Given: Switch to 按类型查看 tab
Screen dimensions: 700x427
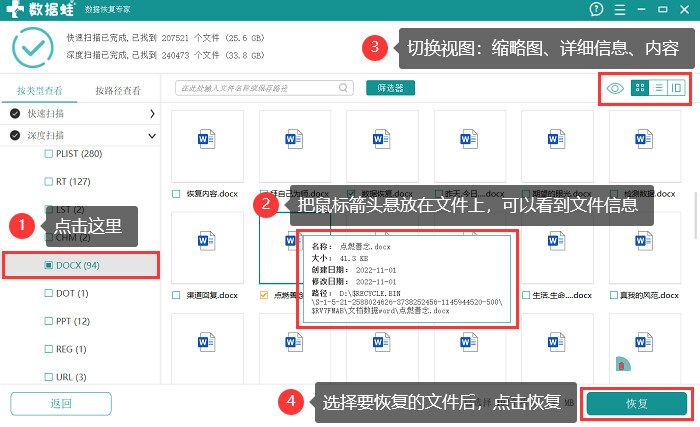Looking at the screenshot, I should [x=40, y=91].
